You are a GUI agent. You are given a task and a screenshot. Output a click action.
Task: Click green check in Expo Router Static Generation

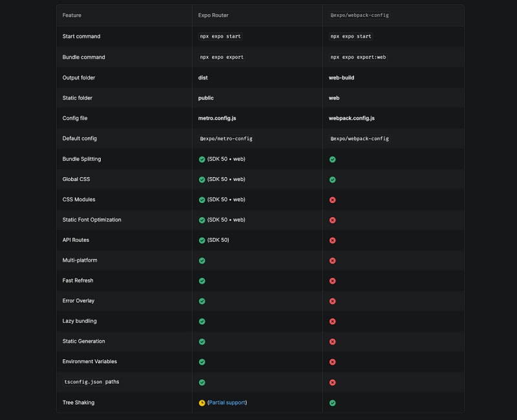coord(202,341)
